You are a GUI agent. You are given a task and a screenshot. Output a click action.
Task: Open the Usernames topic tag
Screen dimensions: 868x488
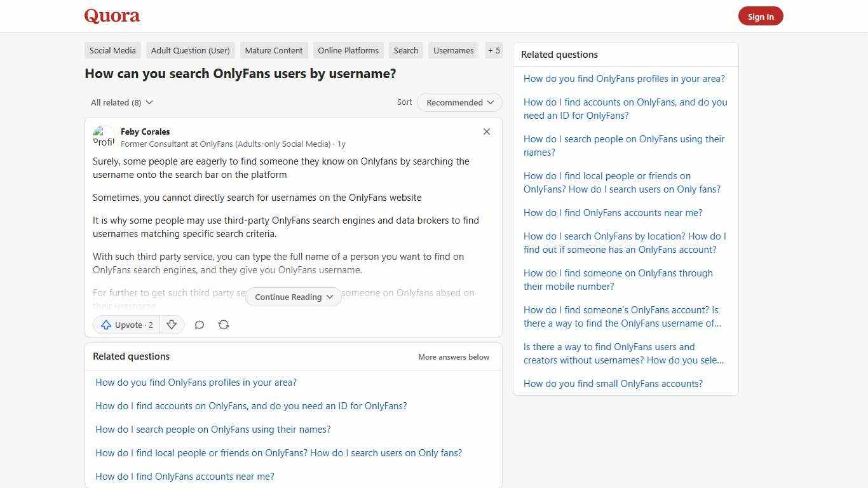coord(453,50)
